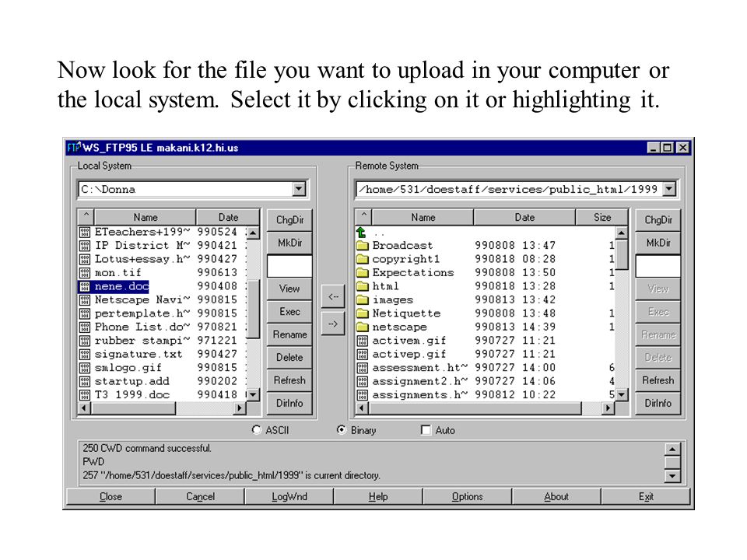Click remote file list scroll down arrow
This screenshot has height=560, width=747.
coord(621,395)
